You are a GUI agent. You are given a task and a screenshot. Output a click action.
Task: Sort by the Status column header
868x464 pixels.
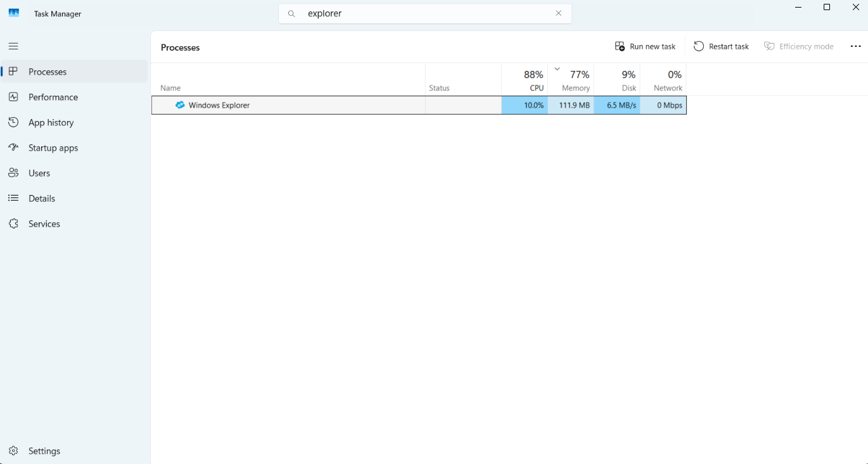click(463, 80)
